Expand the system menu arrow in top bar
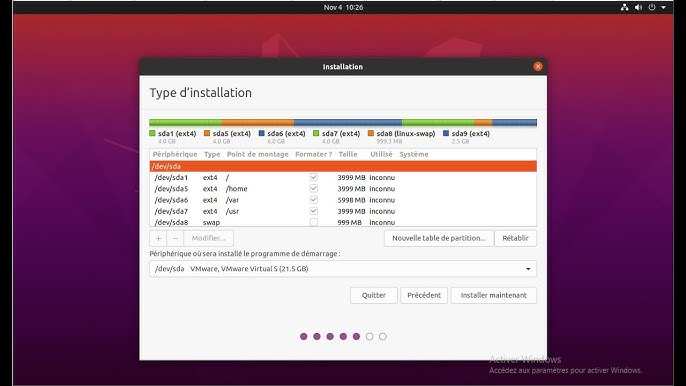This screenshot has width=686, height=386. tap(664, 7)
